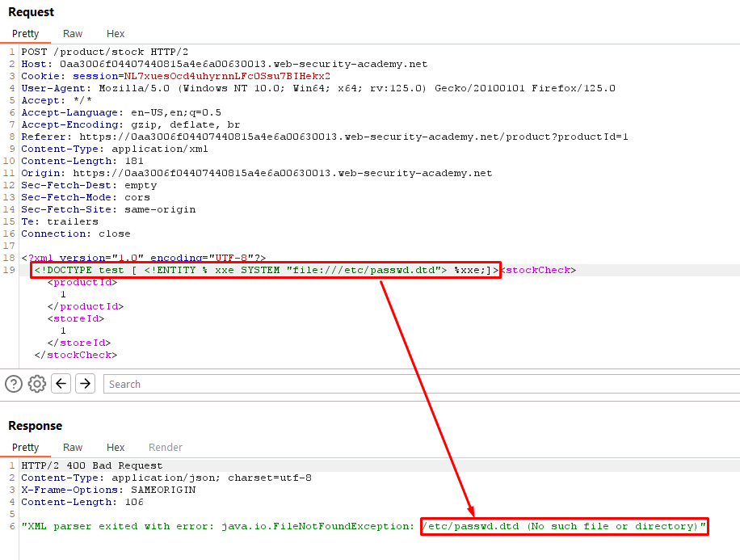Click the DOCTYPE test entity payload
Screen dimensions: 740x560
pyautogui.click(x=266, y=270)
